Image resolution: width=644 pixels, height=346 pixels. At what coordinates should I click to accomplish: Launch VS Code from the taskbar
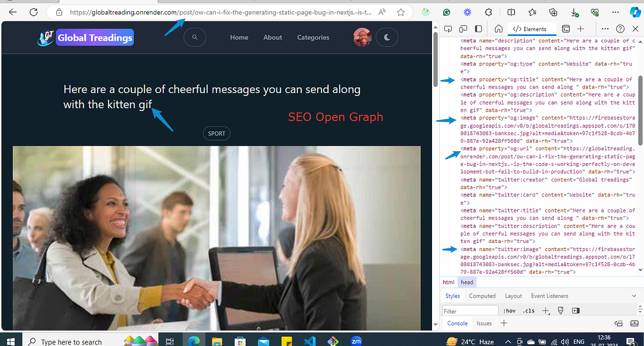tap(310, 341)
